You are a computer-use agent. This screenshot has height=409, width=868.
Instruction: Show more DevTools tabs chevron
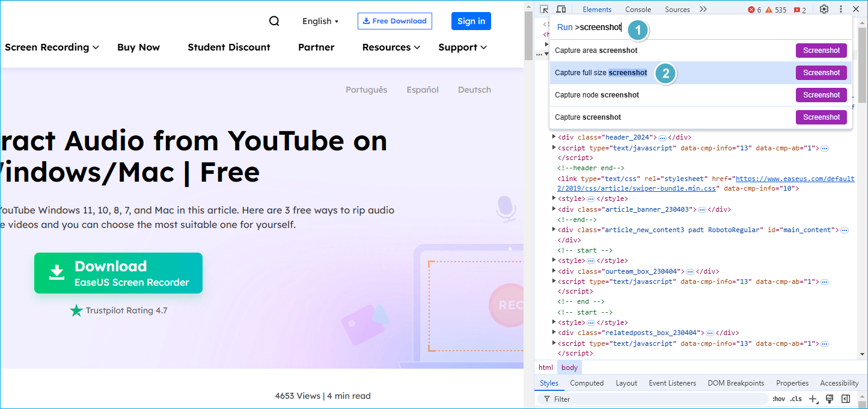coord(703,10)
